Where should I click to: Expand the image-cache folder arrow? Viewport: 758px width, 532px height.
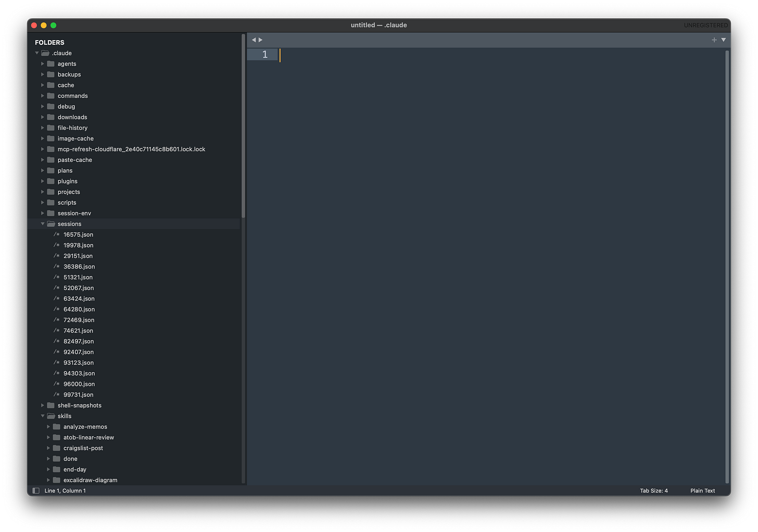coord(43,138)
